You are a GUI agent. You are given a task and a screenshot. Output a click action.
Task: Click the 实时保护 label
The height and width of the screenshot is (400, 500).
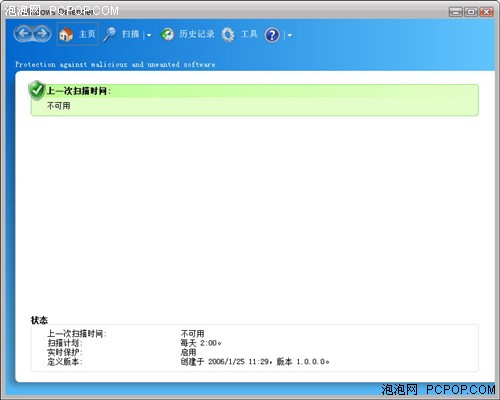(65, 352)
